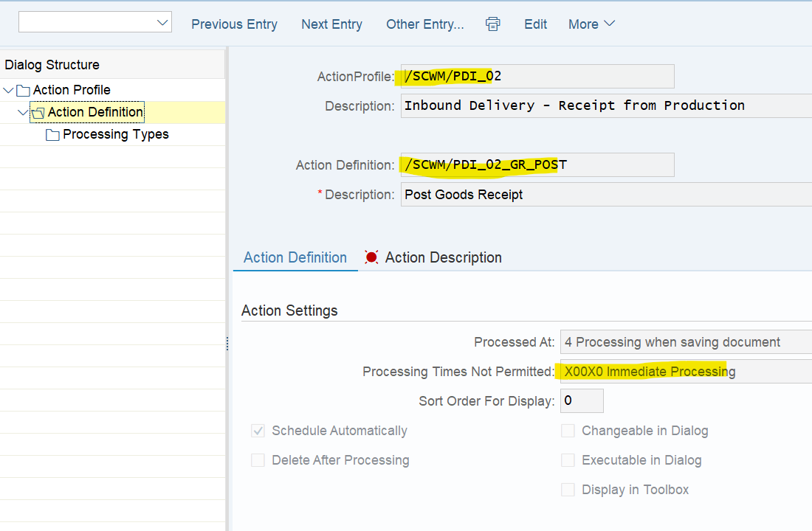Toggle the Delete After Processing checkbox

[258, 460]
